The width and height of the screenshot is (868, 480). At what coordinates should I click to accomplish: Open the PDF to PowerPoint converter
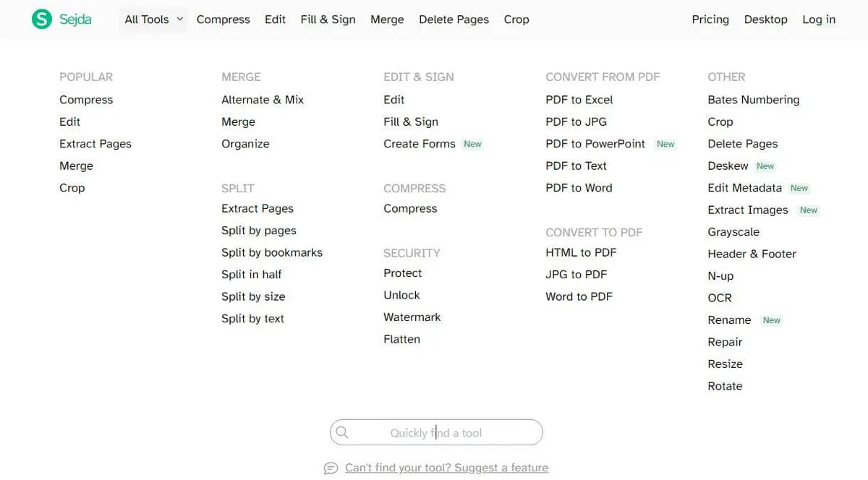(x=595, y=144)
